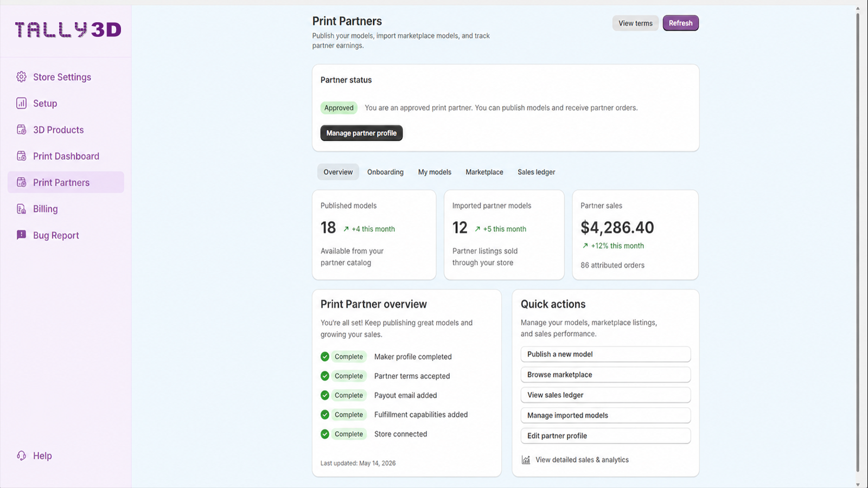
Task: Click the scrollbar up arrow
Action: [x=858, y=9]
